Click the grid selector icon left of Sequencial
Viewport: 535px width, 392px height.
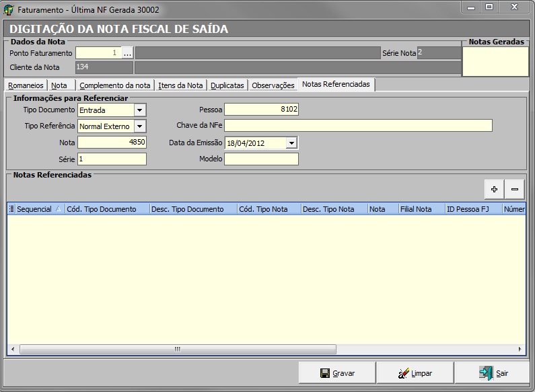[x=11, y=209]
